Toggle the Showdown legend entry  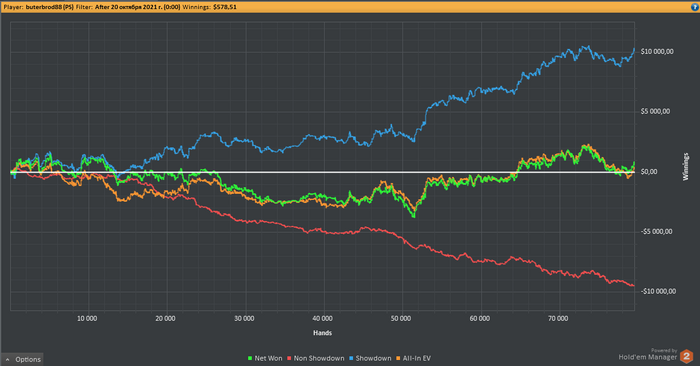370,358
